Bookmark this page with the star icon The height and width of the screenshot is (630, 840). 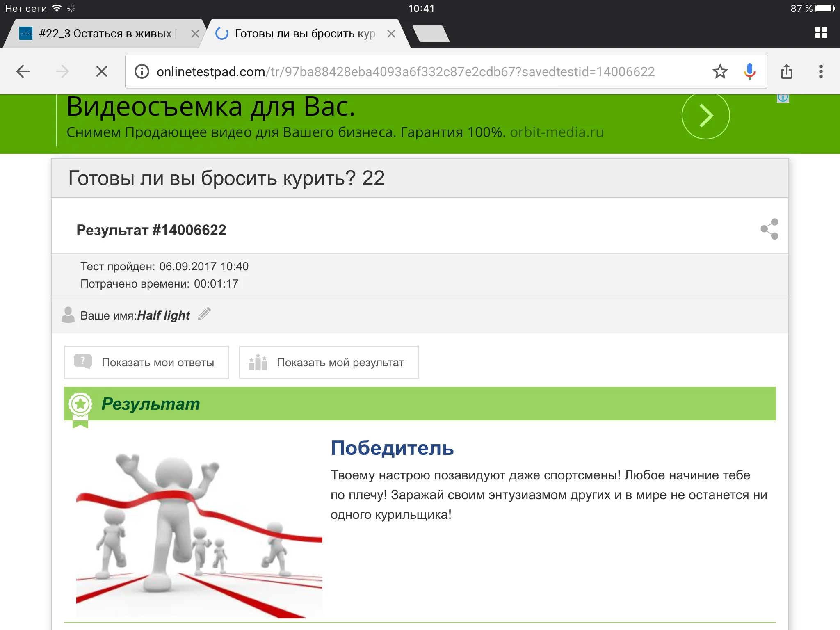pyautogui.click(x=720, y=71)
